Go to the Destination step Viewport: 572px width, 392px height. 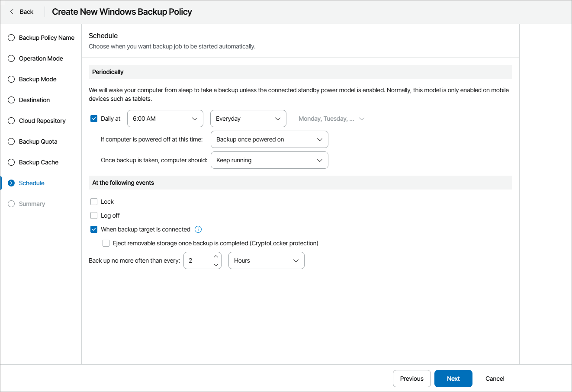pos(34,100)
